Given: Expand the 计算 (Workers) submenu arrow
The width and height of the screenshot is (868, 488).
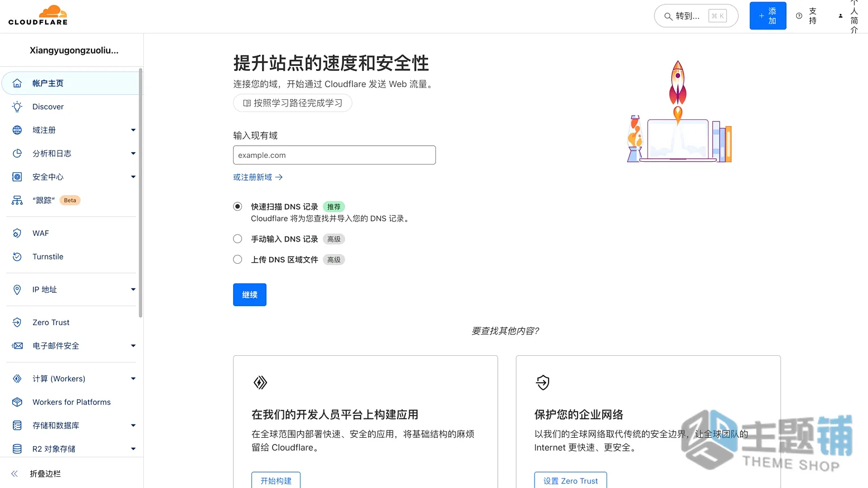Looking at the screenshot, I should tap(133, 379).
